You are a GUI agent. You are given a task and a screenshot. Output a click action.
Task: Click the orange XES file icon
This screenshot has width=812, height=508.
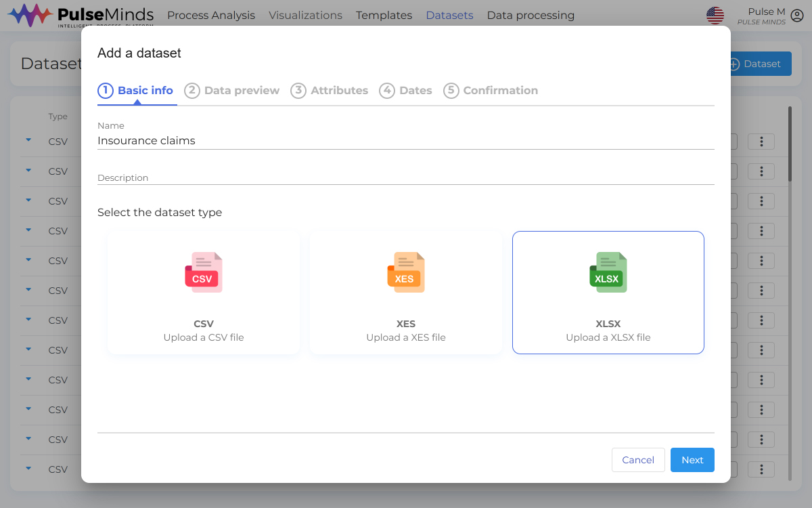pos(405,272)
